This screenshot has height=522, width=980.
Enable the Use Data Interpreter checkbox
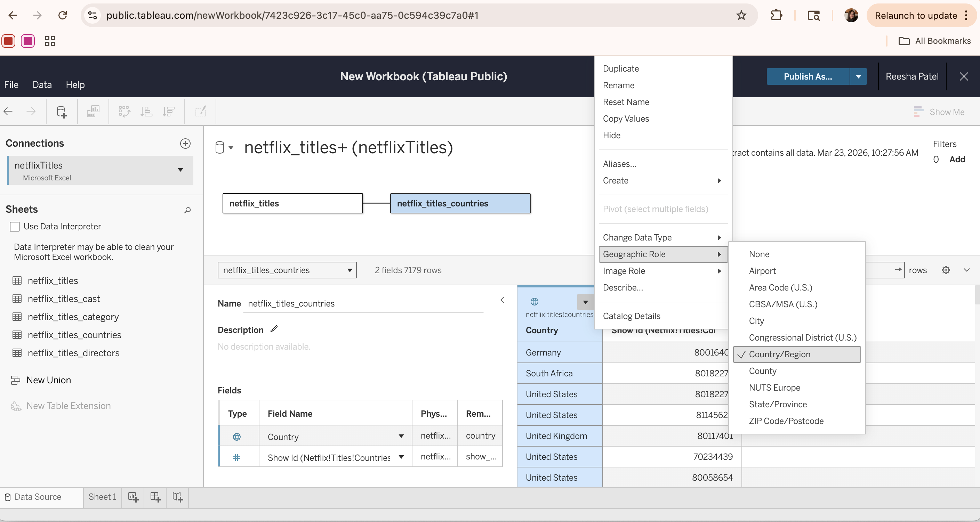15,227
